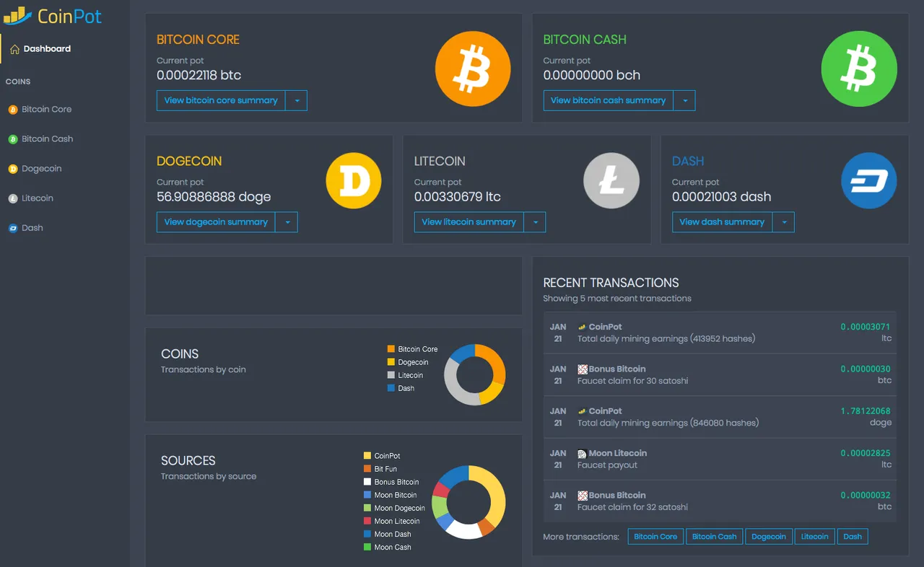Click the CoinPot icon on the 846080 hashes transaction
Viewport: 924px width, 567px height.
point(582,411)
